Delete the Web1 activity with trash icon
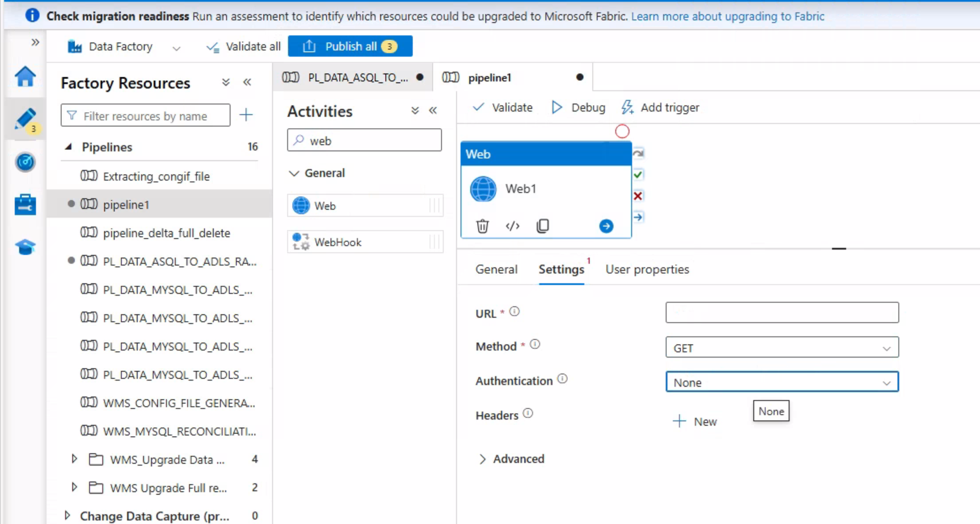 pyautogui.click(x=482, y=226)
